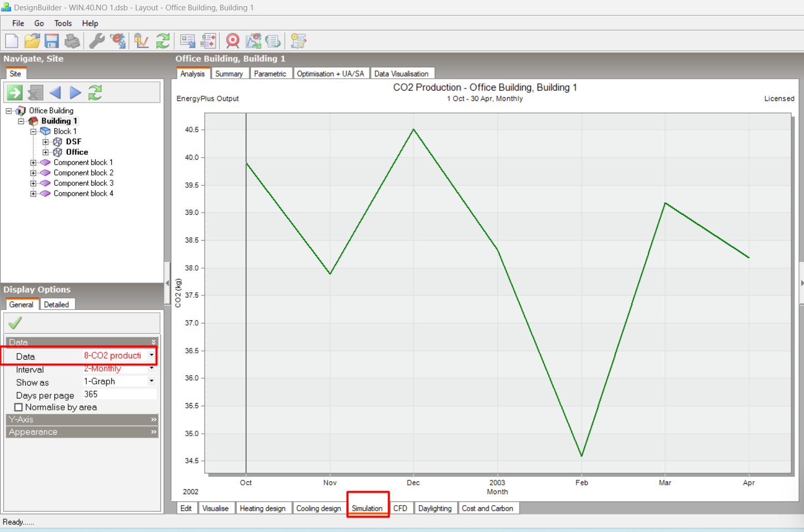Expand the DSF zone tree node
Image resolution: width=804 pixels, height=532 pixels.
click(46, 142)
